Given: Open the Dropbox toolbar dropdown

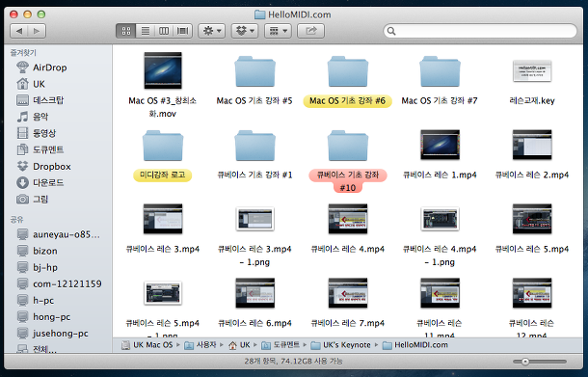Looking at the screenshot, I should 245,31.
